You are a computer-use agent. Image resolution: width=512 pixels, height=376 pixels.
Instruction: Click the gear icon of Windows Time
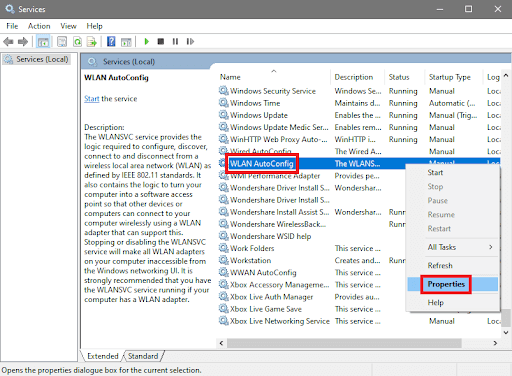(223, 103)
